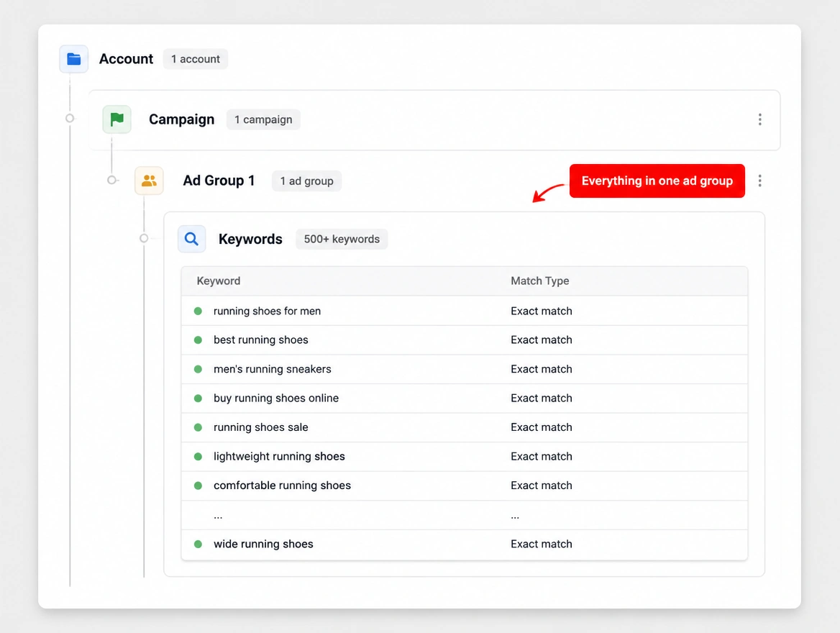
Task: Click the 1 account badge
Action: (x=196, y=59)
